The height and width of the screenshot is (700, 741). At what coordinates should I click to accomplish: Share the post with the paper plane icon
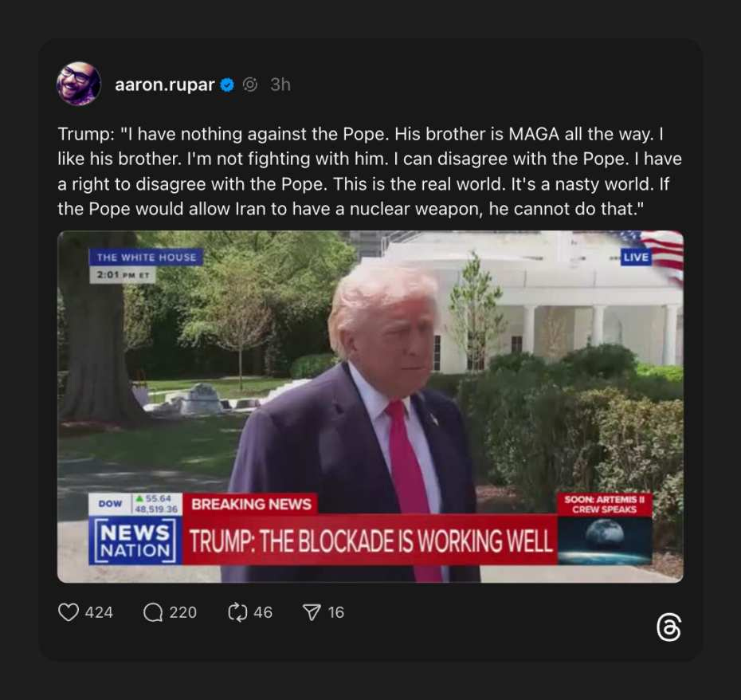point(312,612)
